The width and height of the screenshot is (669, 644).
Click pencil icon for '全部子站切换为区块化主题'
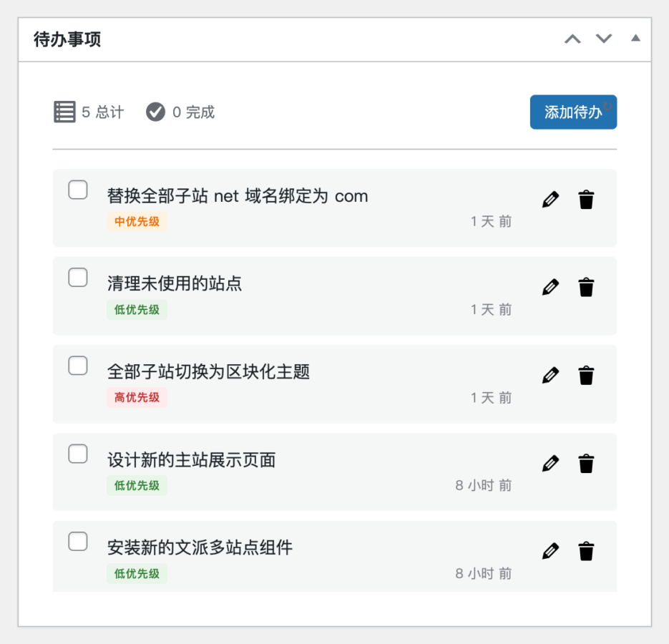pos(550,376)
